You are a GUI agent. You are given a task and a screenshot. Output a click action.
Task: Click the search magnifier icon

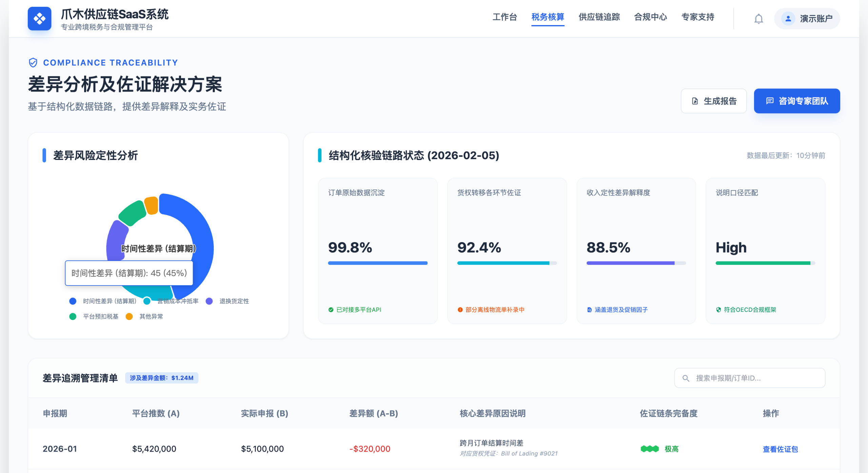686,378
